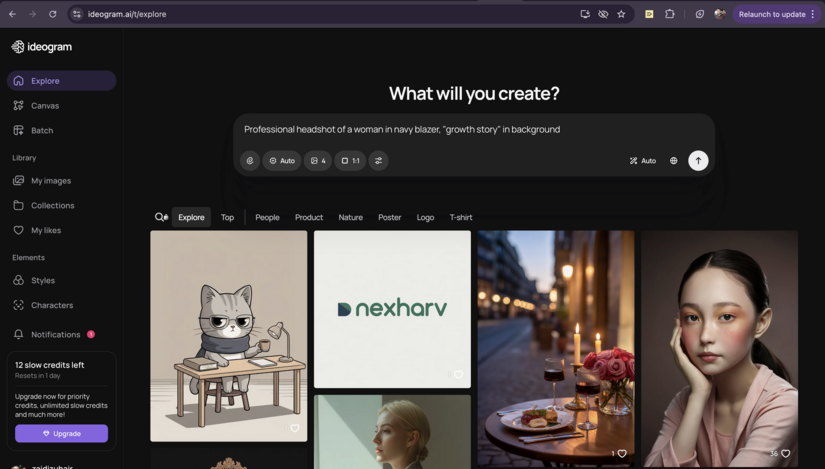Click the Upgrade button
This screenshot has height=469, width=825.
pos(62,433)
